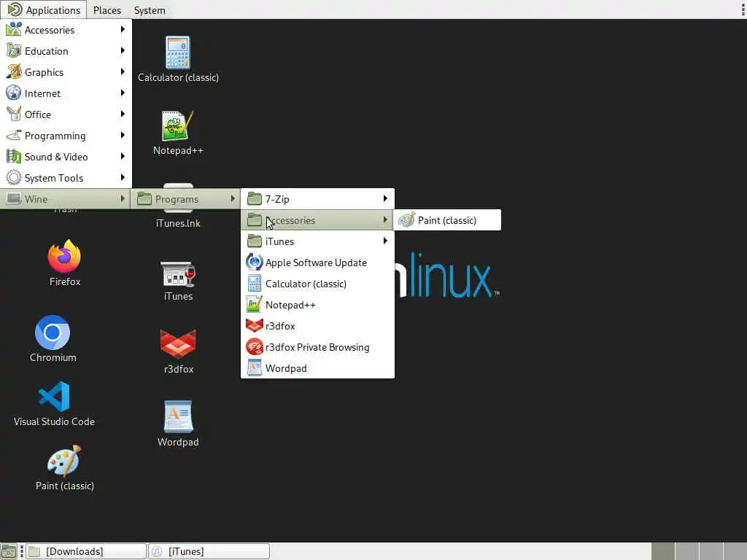
Task: Expand the highlighted Accessories arrow under Programs
Action: 385,220
